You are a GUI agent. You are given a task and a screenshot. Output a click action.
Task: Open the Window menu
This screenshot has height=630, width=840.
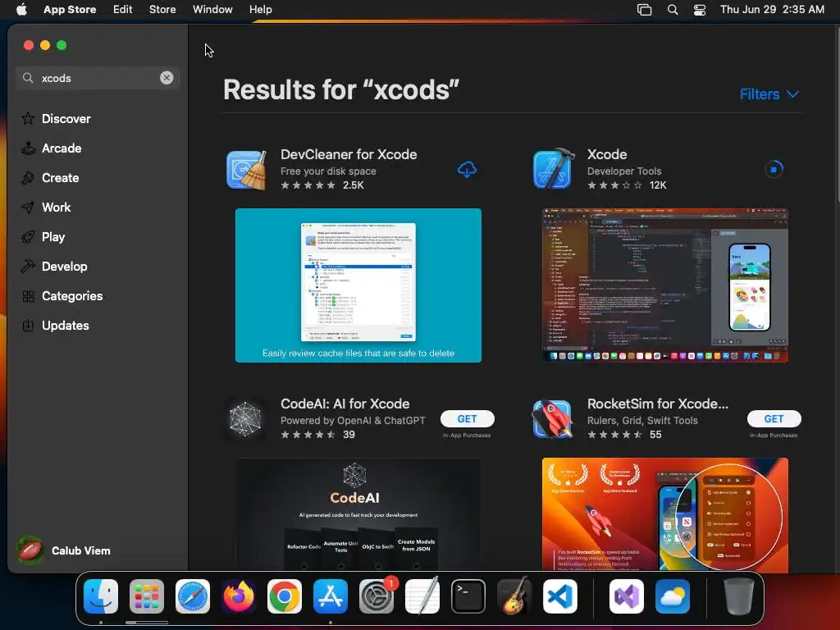pyautogui.click(x=212, y=9)
